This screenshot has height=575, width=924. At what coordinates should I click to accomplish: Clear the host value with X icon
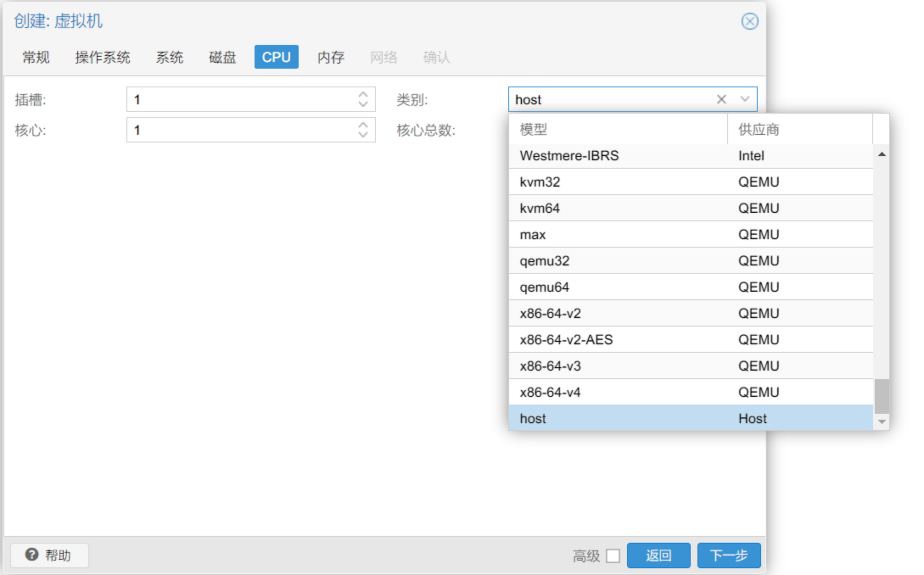pyautogui.click(x=721, y=99)
